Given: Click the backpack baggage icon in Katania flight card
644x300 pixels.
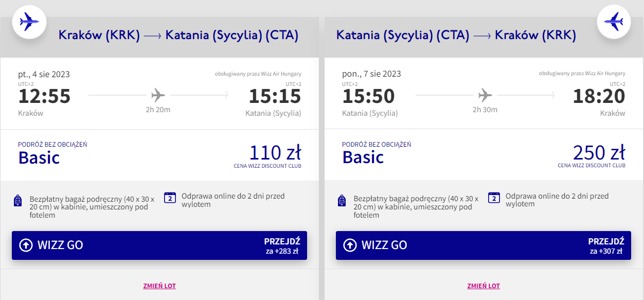Looking at the screenshot, I should (342, 201).
